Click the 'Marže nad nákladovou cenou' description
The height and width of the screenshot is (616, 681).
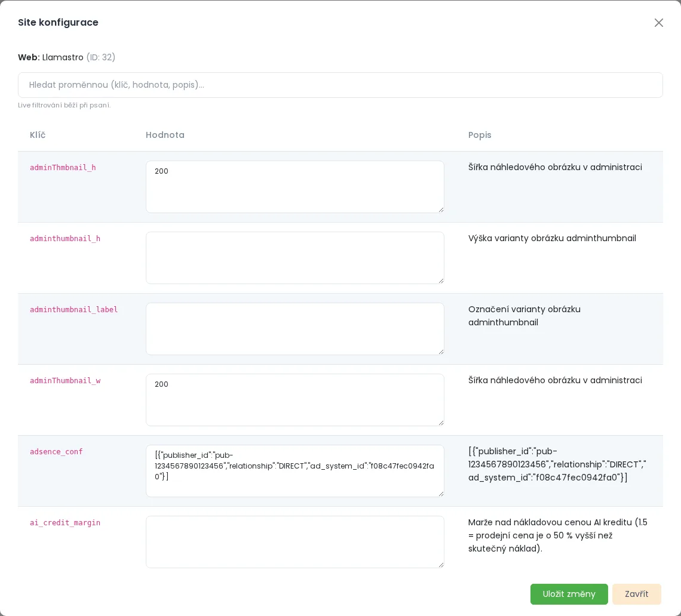558,535
